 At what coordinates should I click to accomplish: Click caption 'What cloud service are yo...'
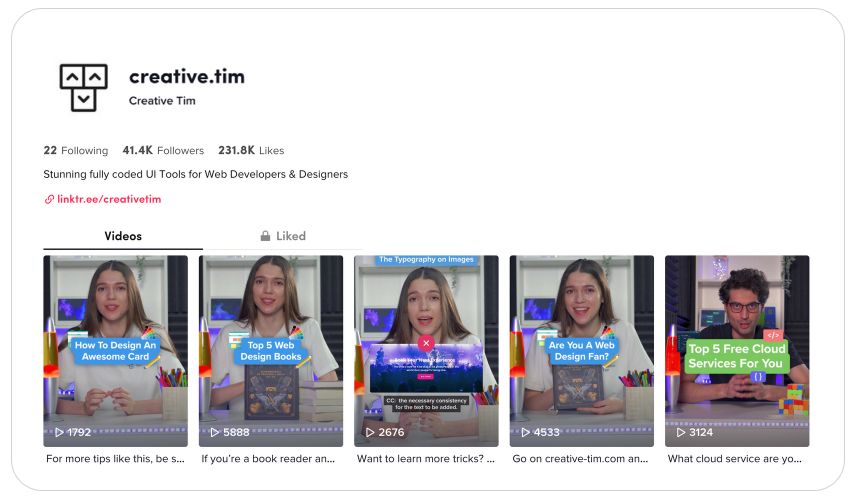click(734, 459)
